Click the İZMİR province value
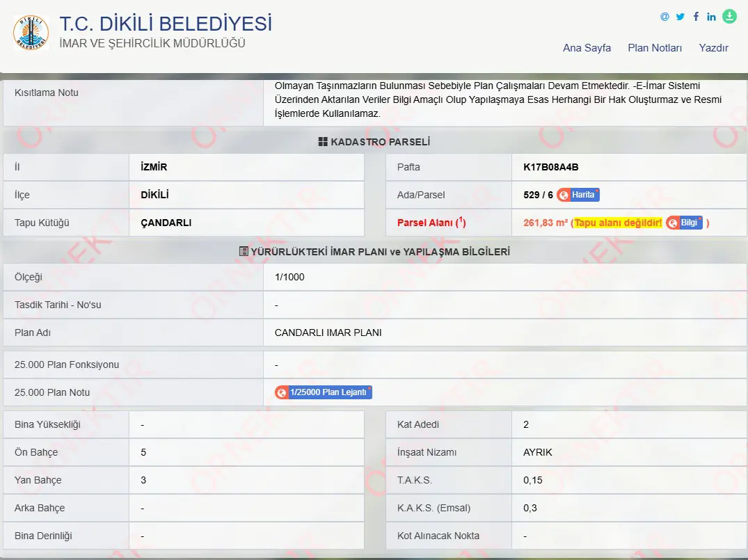Image resolution: width=748 pixels, height=560 pixels. [x=154, y=167]
